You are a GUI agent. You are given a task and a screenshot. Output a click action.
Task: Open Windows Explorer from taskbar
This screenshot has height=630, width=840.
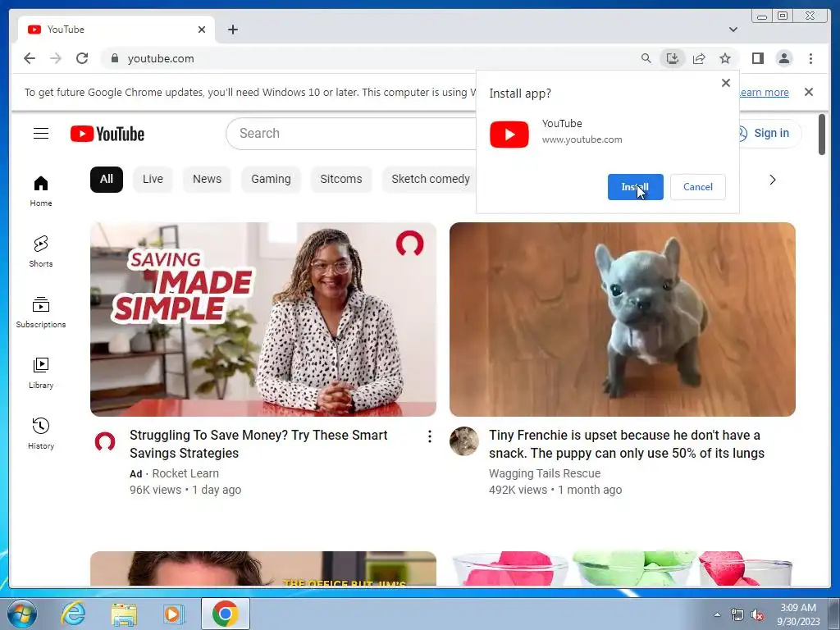click(124, 614)
